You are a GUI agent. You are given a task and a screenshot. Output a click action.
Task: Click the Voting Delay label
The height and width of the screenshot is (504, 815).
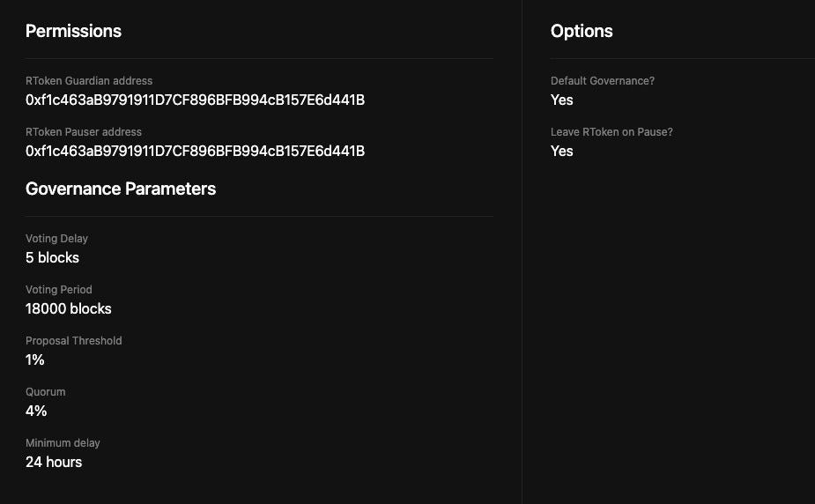click(x=56, y=239)
